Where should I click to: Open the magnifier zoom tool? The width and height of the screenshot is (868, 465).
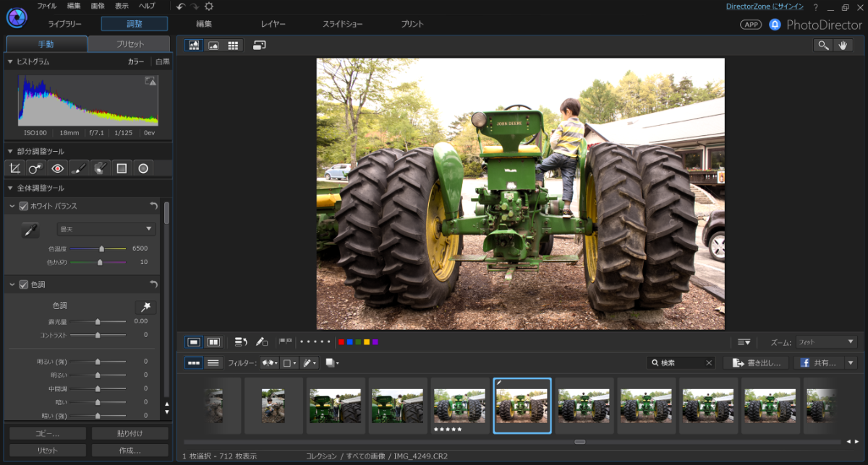(822, 45)
